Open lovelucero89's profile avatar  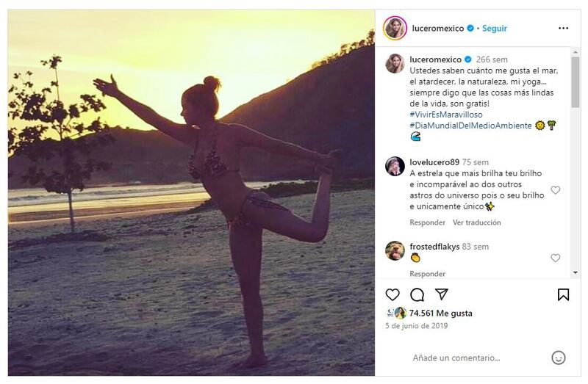(395, 166)
